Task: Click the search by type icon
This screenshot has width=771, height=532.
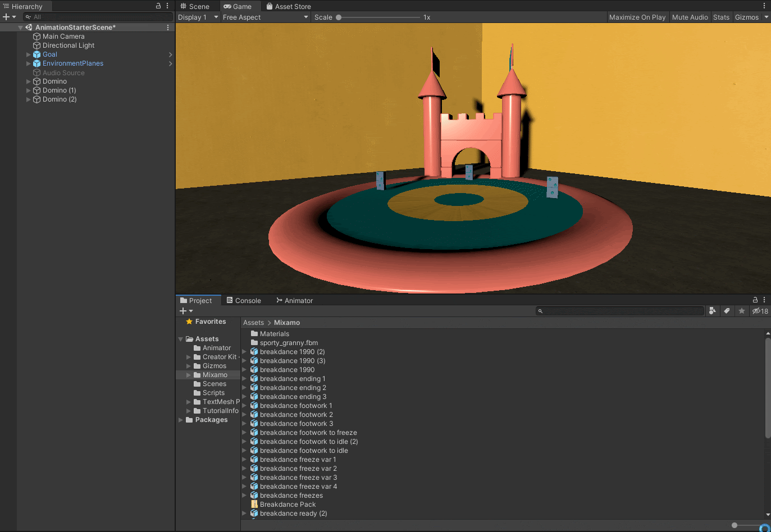Action: tap(712, 311)
